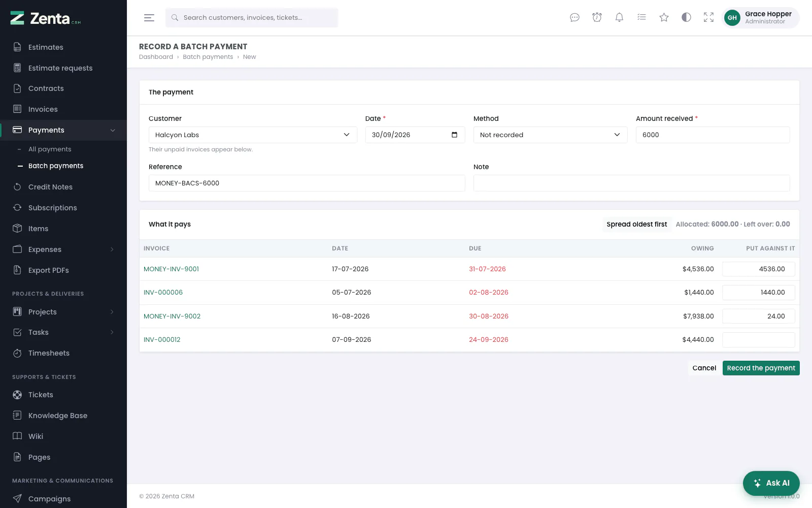Click the $7,938.00 owing value
The width and height of the screenshot is (812, 508).
click(x=698, y=316)
